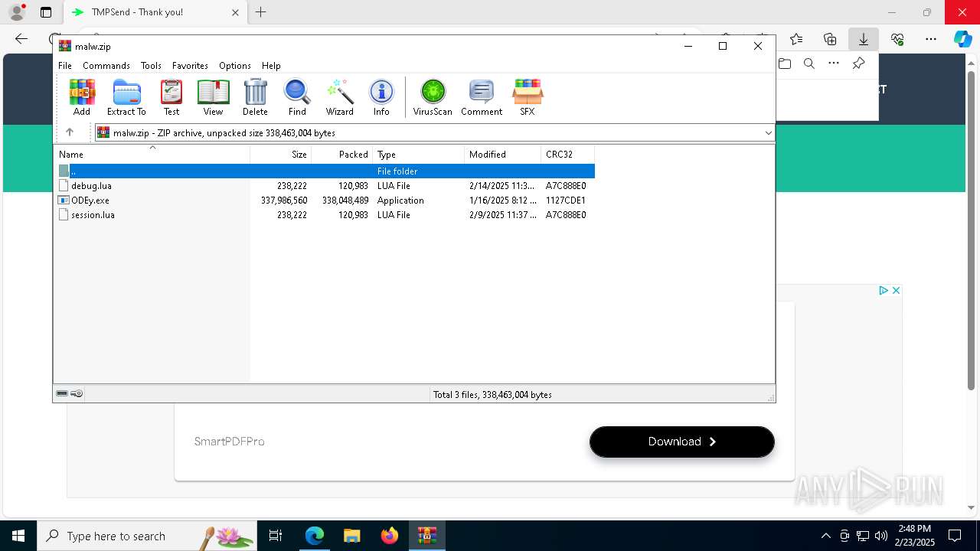Viewport: 980px width, 551px height.
Task: Search in the downloads panel
Action: 809,64
